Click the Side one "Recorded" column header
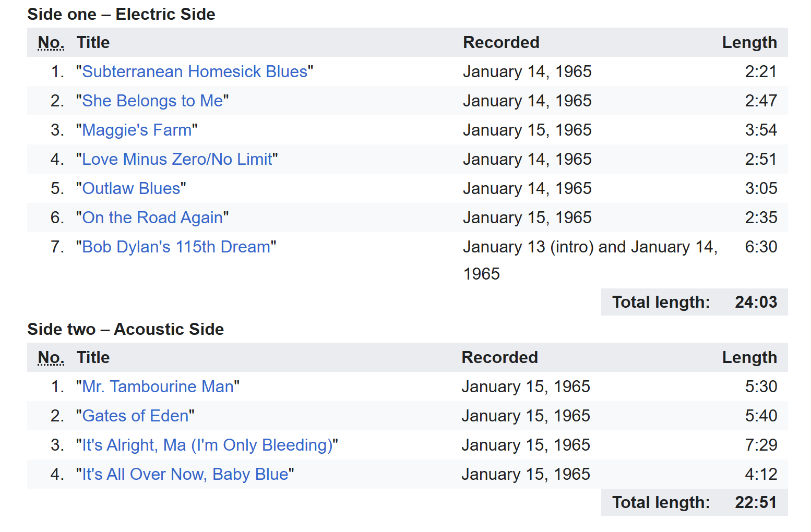 (501, 42)
